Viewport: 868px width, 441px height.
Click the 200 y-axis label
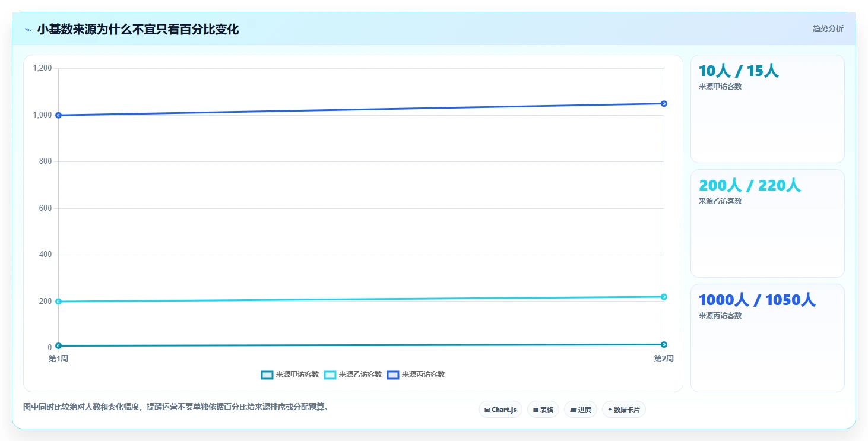coord(46,302)
